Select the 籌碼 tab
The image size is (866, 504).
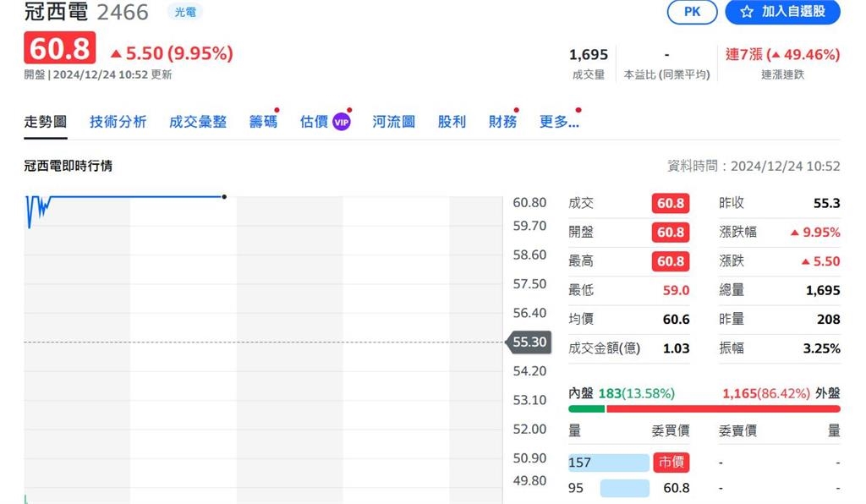coord(263,122)
